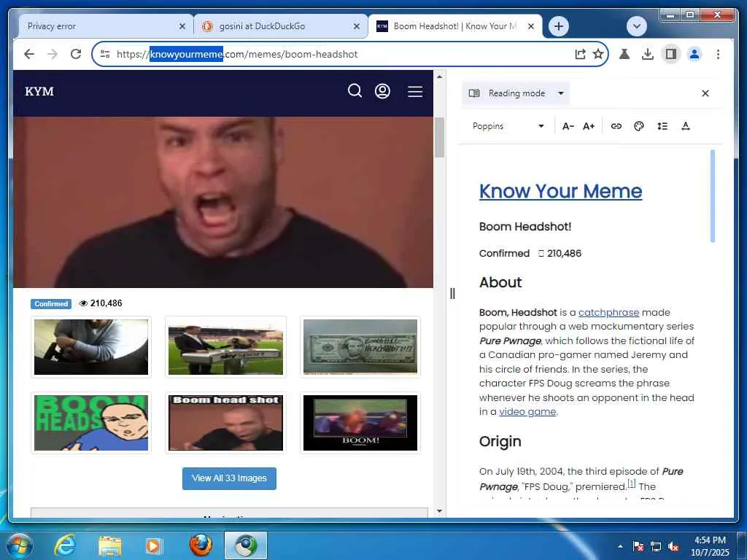The height and width of the screenshot is (560, 747).
Task: Open the fisheye hands thumbnail image
Action: (x=91, y=347)
